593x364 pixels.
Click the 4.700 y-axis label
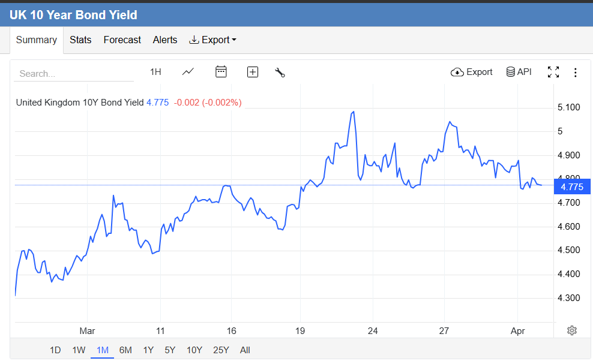(x=569, y=203)
